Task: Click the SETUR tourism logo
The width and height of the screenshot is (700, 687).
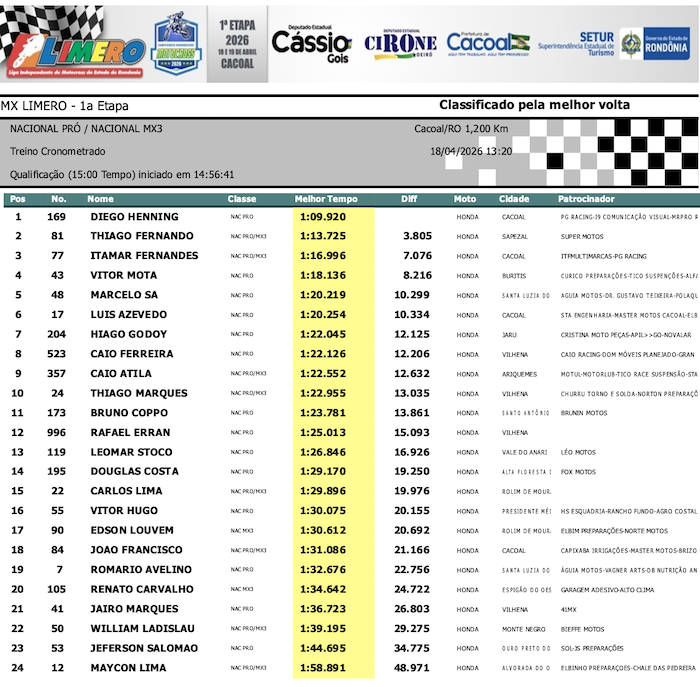Action: coord(576,43)
